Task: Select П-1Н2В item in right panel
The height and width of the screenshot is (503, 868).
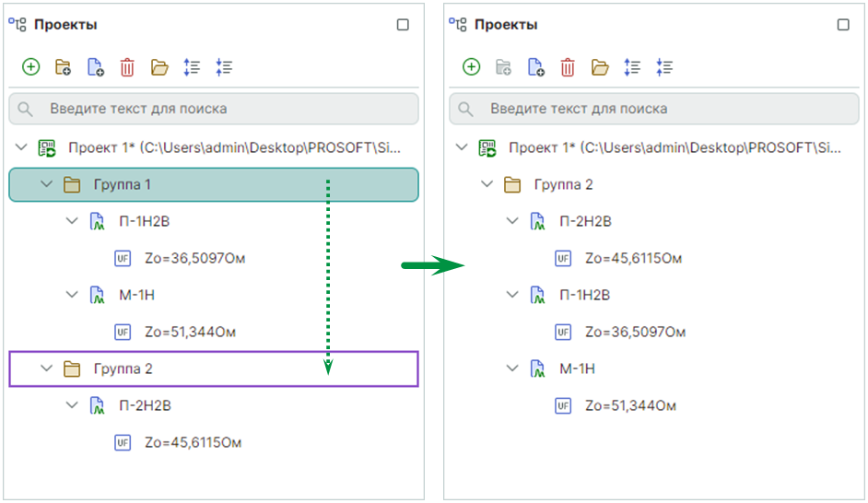Action: tap(584, 295)
